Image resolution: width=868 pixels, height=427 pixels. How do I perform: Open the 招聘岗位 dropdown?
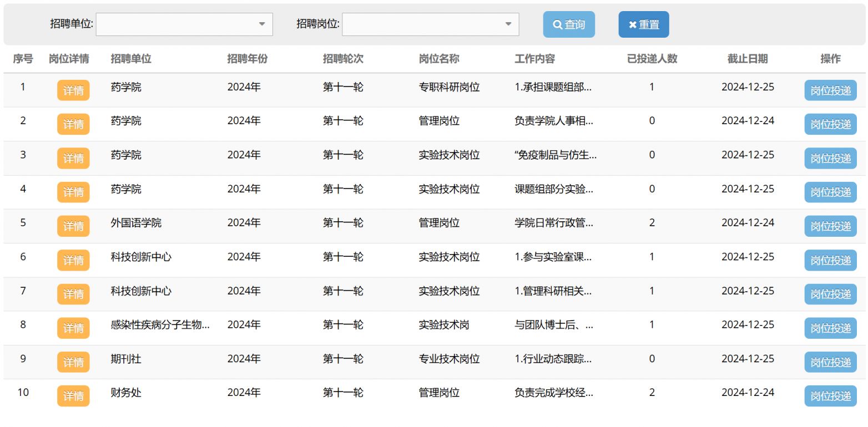tap(430, 24)
